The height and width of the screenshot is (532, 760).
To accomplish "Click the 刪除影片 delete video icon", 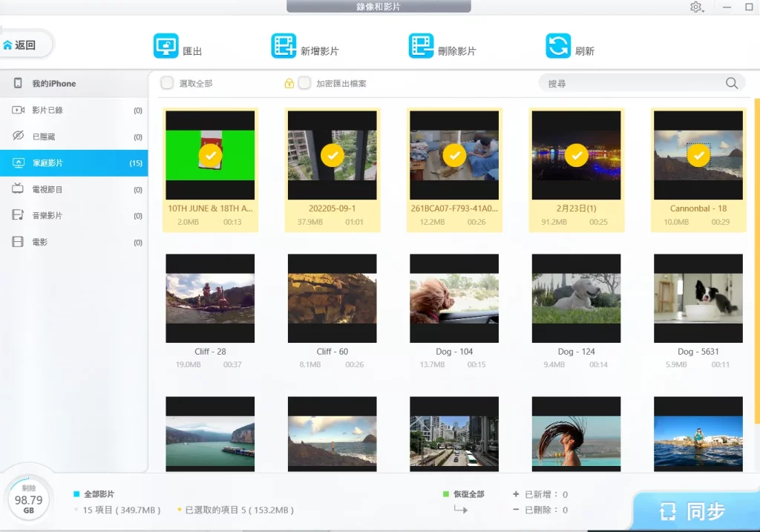I will point(421,45).
